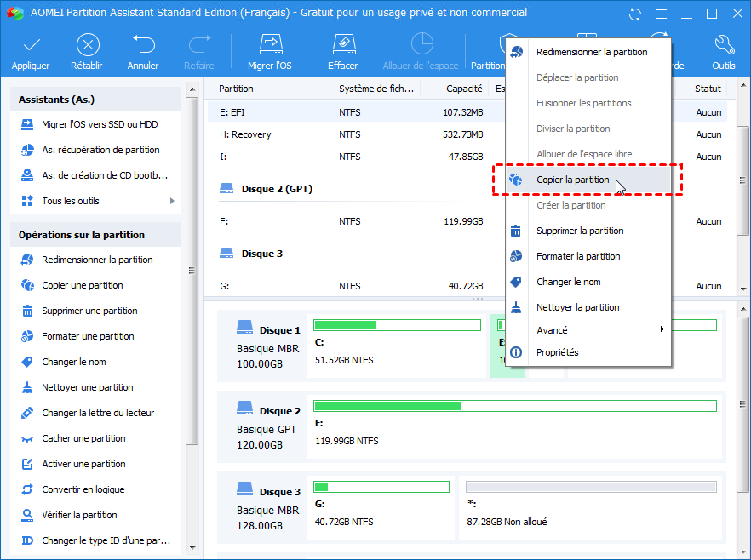This screenshot has height=560, width=751.
Task: Click the Rétablir toolbar icon
Action: (x=88, y=45)
